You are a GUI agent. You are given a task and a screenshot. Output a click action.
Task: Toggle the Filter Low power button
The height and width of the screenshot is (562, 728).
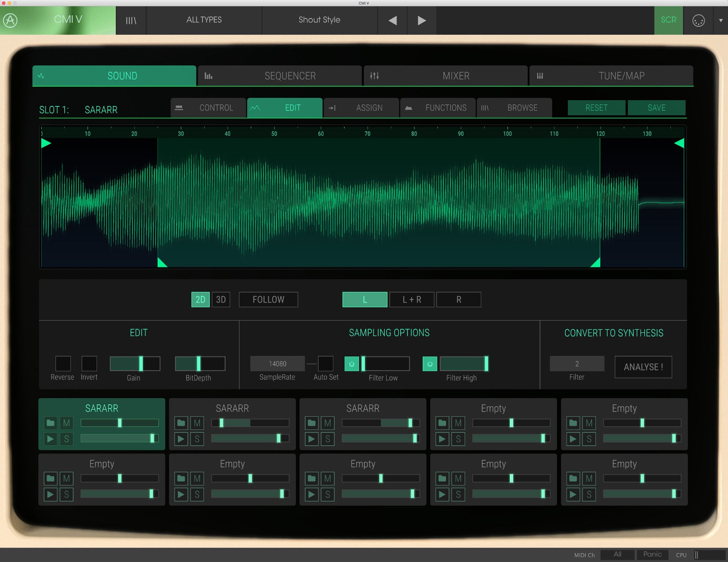click(x=352, y=363)
